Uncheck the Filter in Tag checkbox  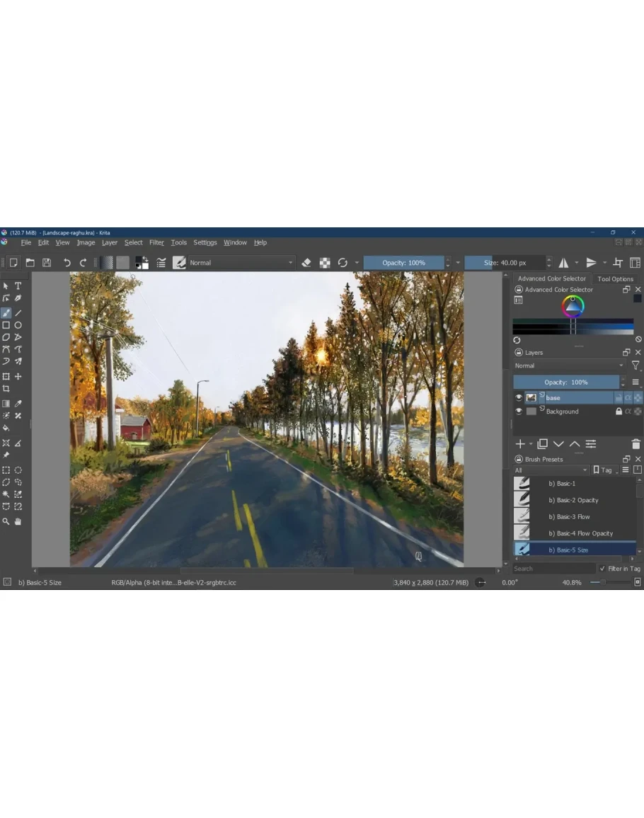click(602, 569)
